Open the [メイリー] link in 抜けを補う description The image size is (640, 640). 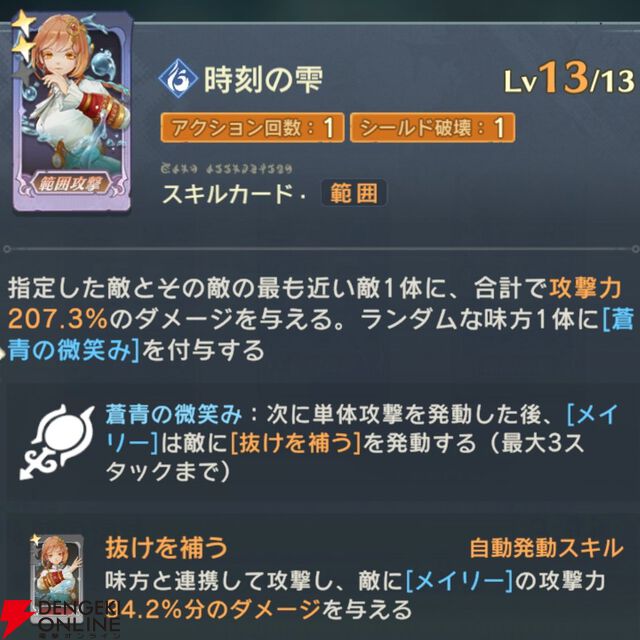point(460,581)
